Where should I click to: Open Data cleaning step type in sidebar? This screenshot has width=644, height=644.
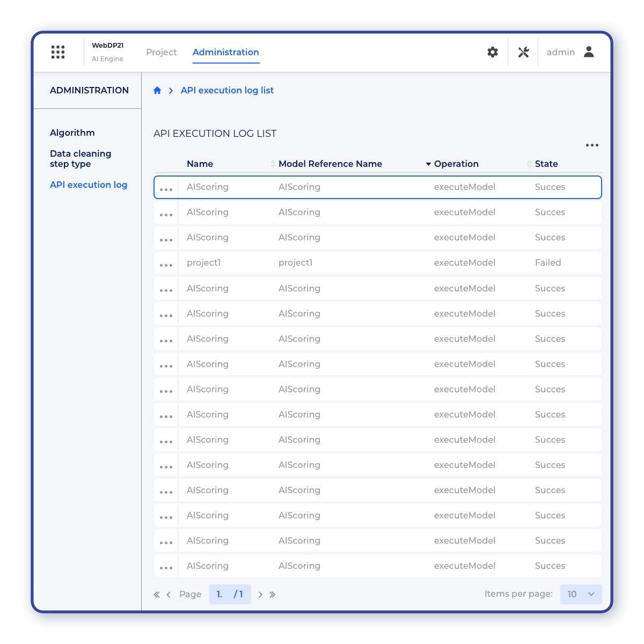click(80, 158)
